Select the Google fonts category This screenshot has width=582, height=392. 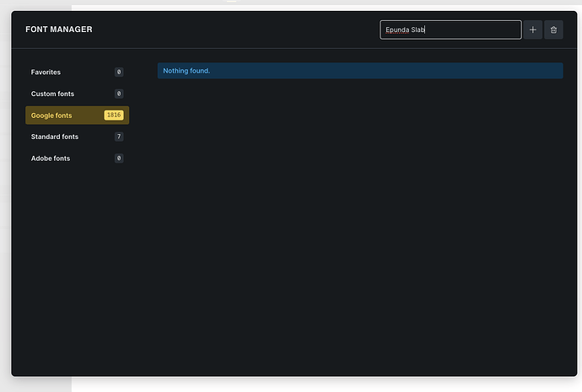coord(78,115)
